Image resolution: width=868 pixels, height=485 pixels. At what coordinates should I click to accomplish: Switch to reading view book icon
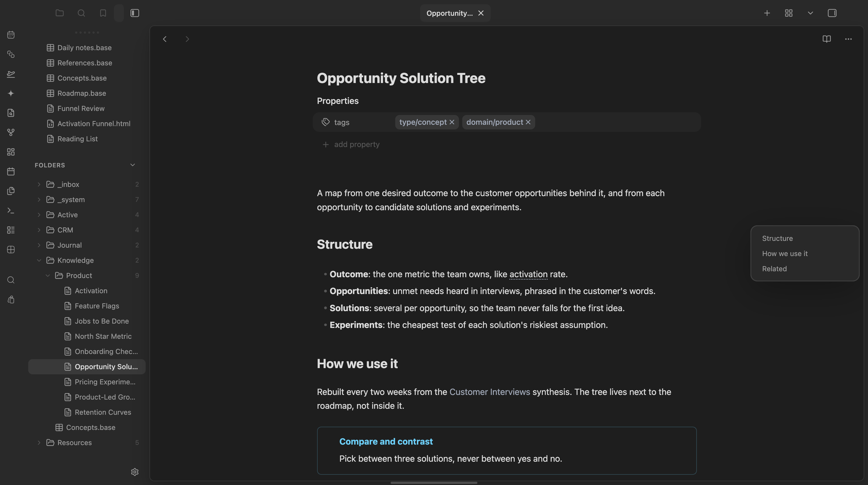pos(826,39)
